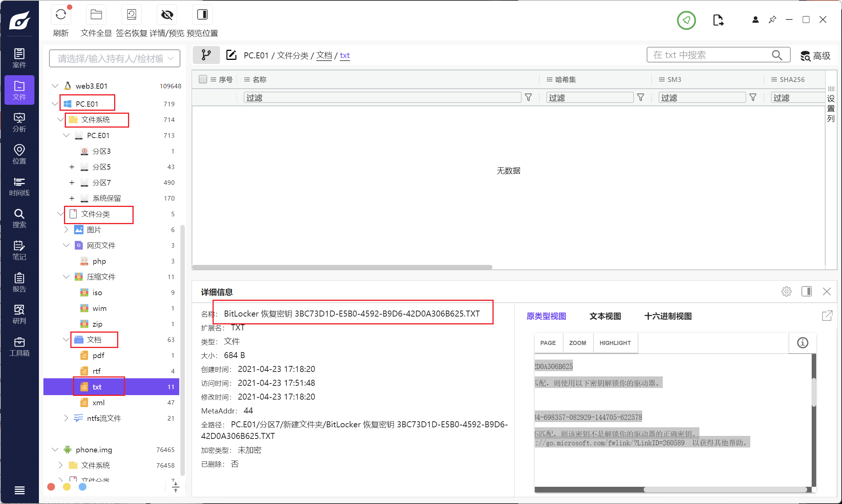Click the blue color tag dot

click(x=83, y=487)
